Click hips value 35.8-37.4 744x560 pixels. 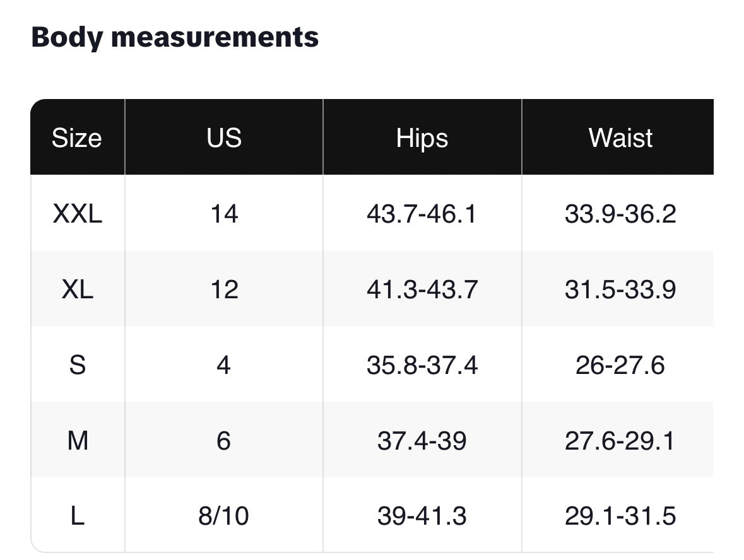[x=422, y=365]
